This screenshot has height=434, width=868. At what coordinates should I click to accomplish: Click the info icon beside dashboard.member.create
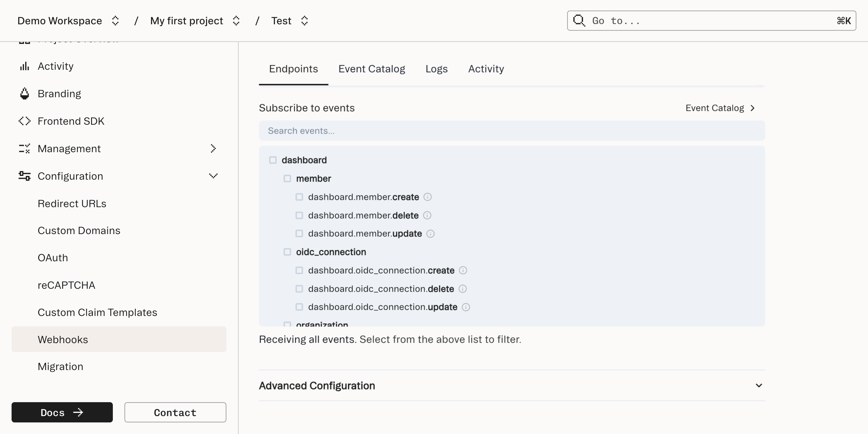click(428, 197)
